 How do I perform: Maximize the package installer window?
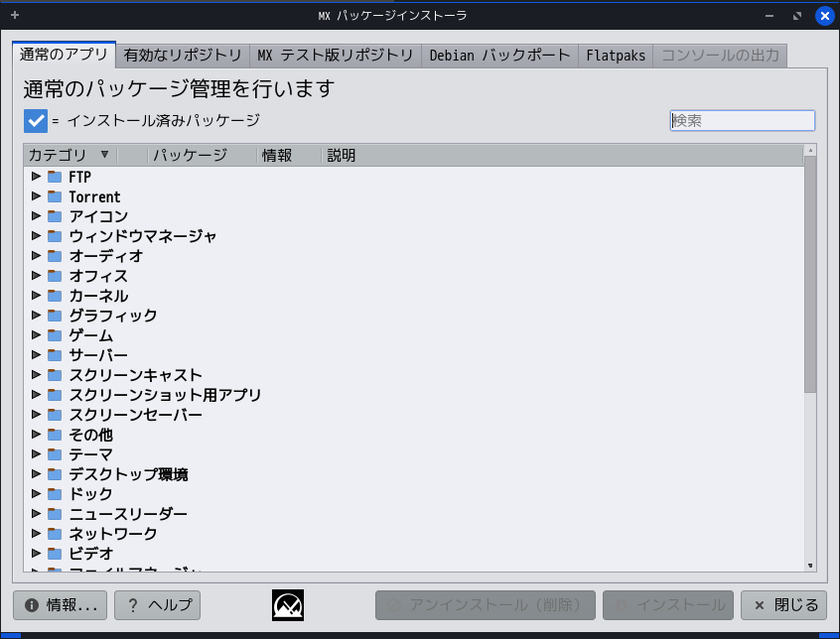point(797,16)
